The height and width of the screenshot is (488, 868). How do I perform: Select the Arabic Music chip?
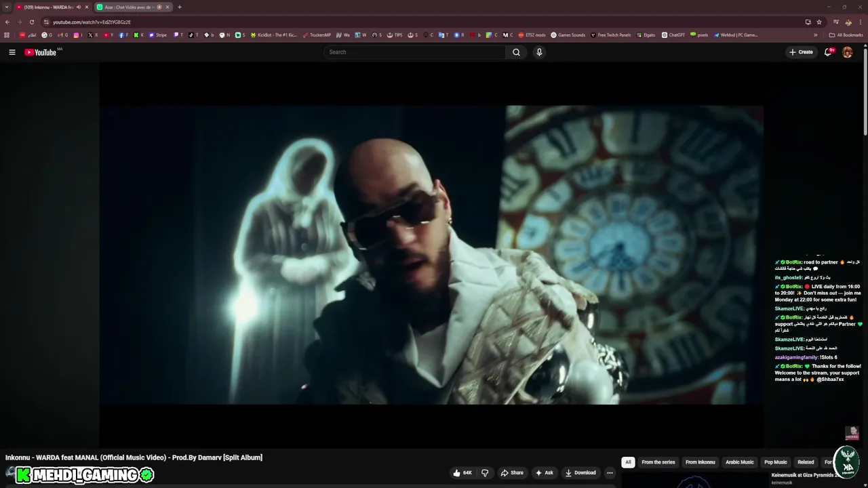coord(740,462)
